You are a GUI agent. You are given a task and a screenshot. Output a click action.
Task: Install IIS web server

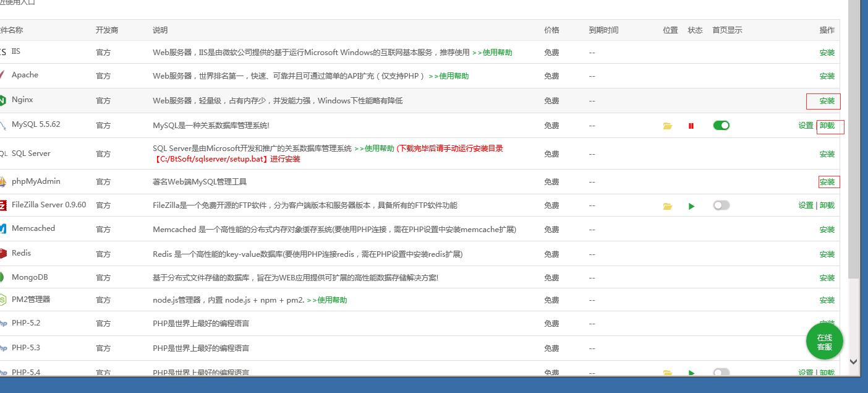pos(827,53)
